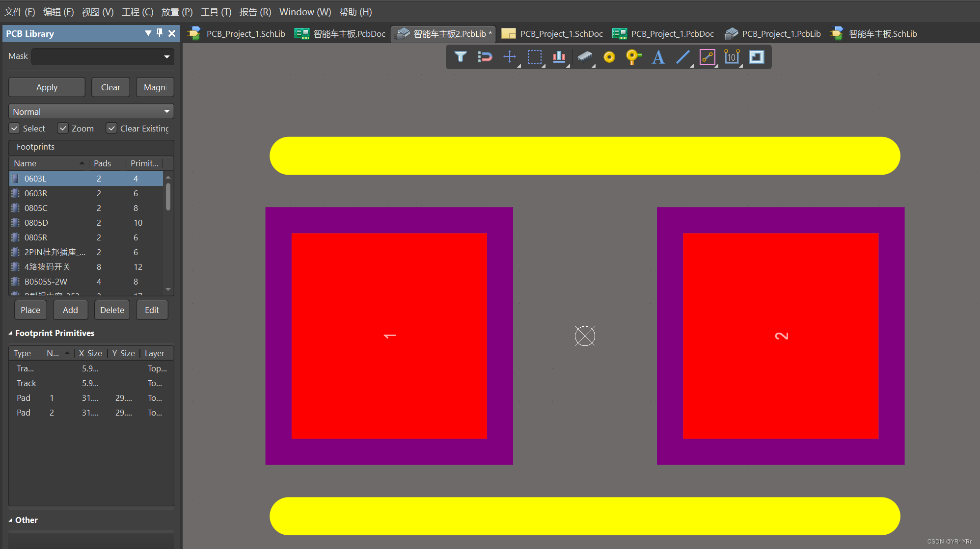Open the Normal mode dropdown

[167, 112]
